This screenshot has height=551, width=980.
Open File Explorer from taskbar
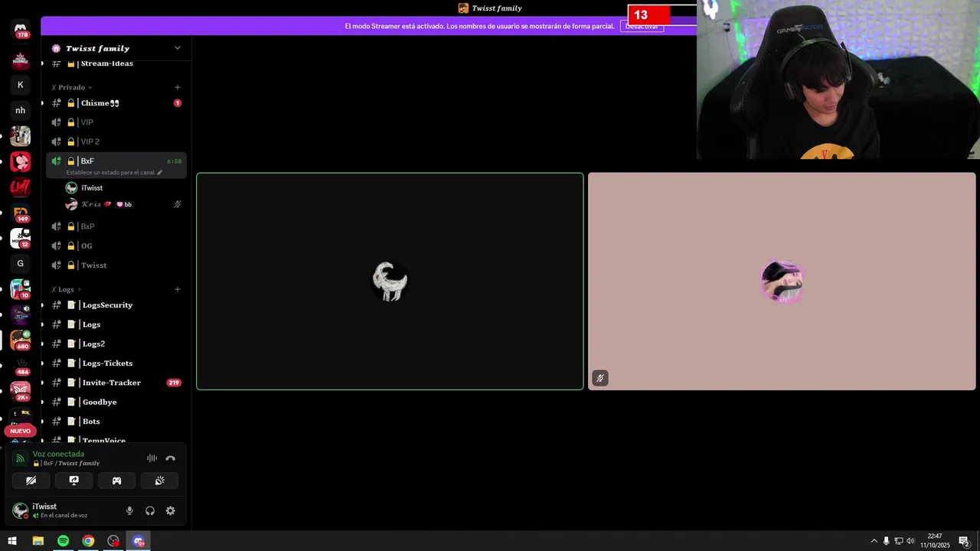point(38,541)
